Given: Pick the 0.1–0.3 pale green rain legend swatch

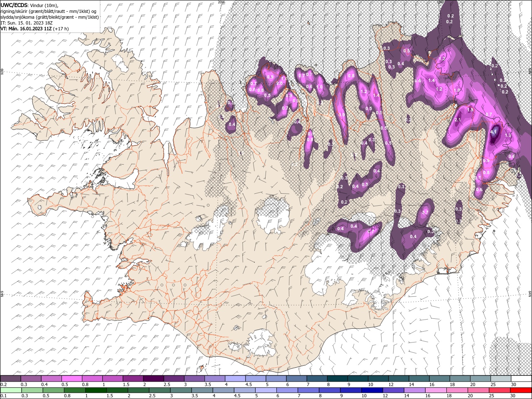Looking at the screenshot, I should (10, 390).
